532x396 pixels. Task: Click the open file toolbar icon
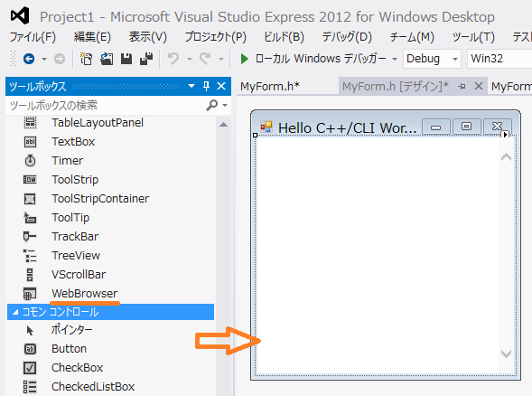tap(107, 59)
